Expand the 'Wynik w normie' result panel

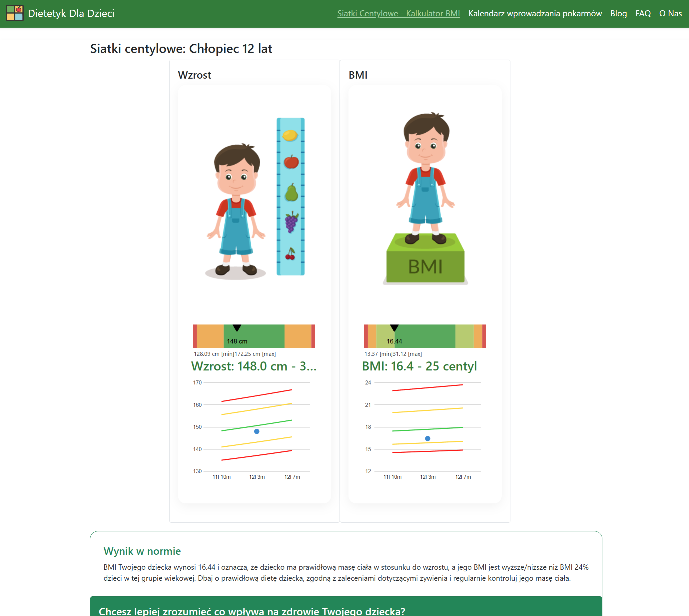tap(143, 551)
